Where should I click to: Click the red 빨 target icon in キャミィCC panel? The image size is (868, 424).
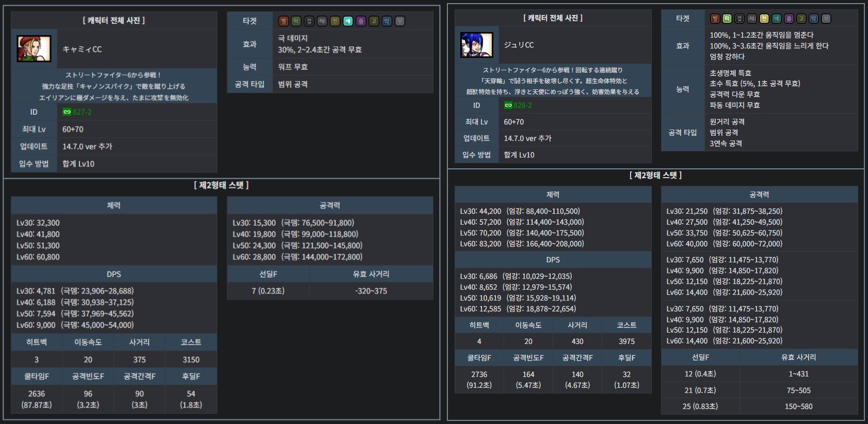click(283, 21)
